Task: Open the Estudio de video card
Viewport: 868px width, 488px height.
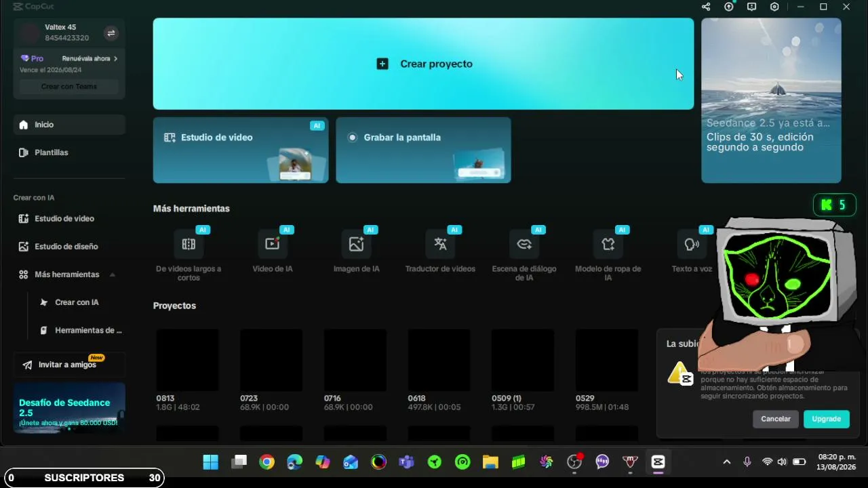Action: point(241,150)
